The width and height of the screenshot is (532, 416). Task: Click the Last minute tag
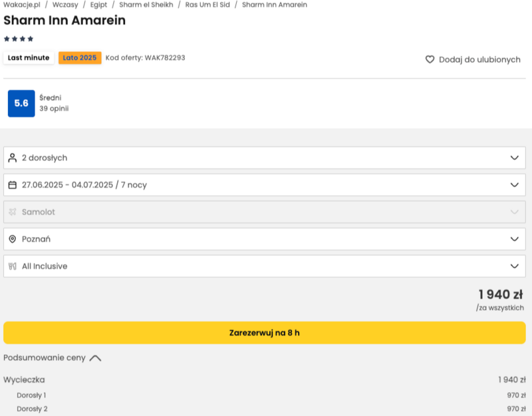click(29, 58)
